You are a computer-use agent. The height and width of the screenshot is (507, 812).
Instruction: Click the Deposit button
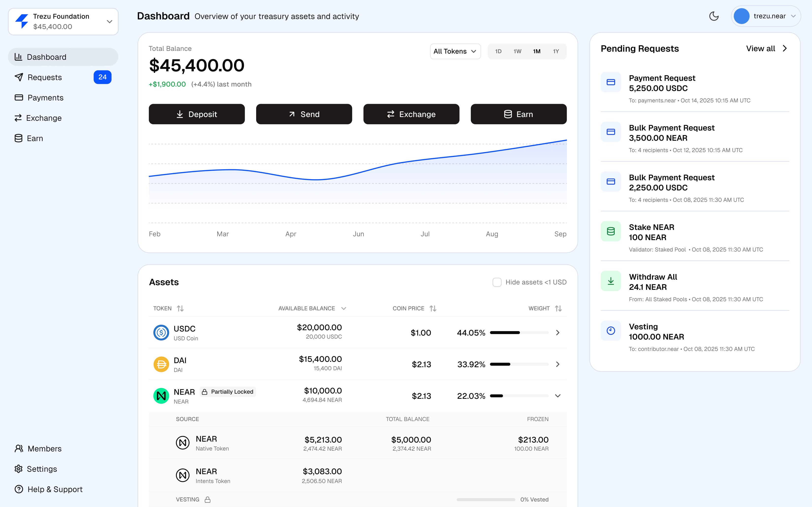(x=197, y=114)
